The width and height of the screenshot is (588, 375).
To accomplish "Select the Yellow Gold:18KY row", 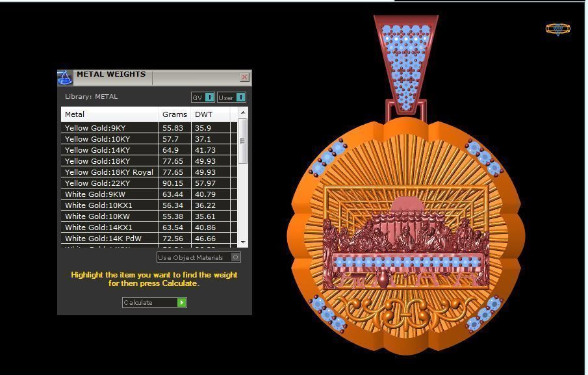I will click(x=149, y=161).
